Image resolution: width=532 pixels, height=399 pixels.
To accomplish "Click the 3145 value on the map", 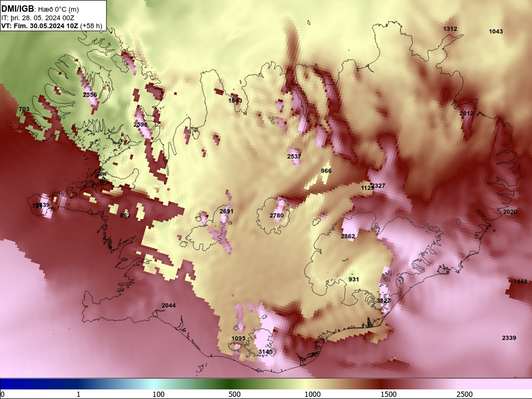I will 265,352.
